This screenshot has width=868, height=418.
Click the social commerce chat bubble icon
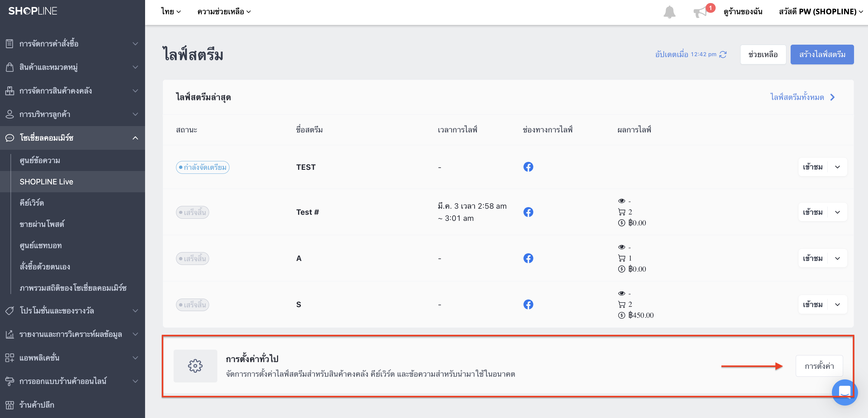tap(9, 138)
